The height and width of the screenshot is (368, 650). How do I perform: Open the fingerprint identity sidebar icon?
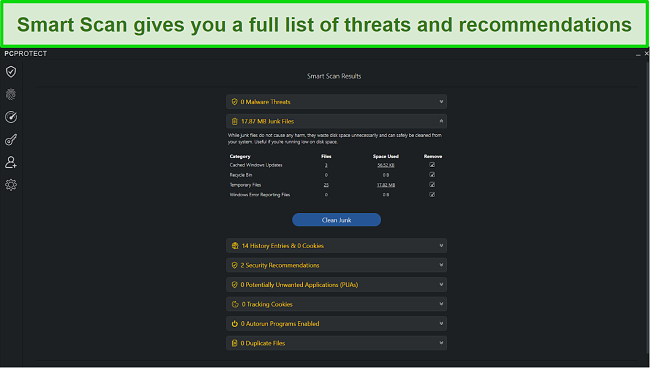tap(11, 94)
